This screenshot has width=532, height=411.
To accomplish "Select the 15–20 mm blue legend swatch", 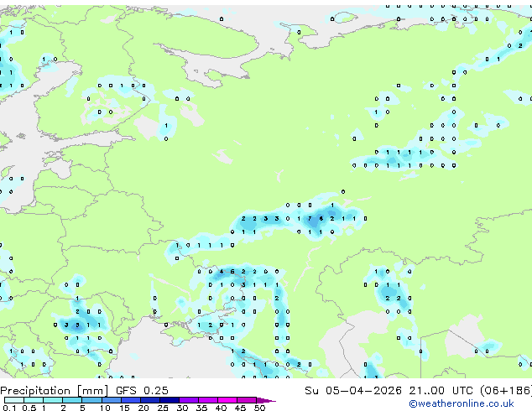I will click(130, 400).
